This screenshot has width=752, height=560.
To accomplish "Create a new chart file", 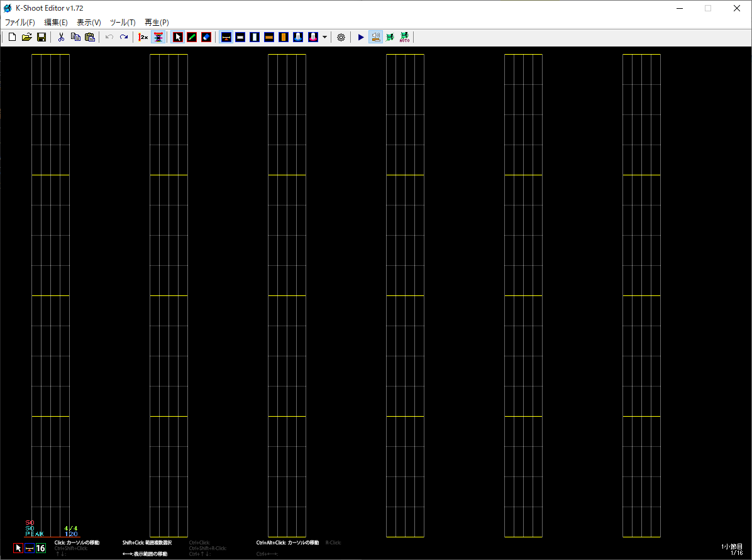I will 13,37.
